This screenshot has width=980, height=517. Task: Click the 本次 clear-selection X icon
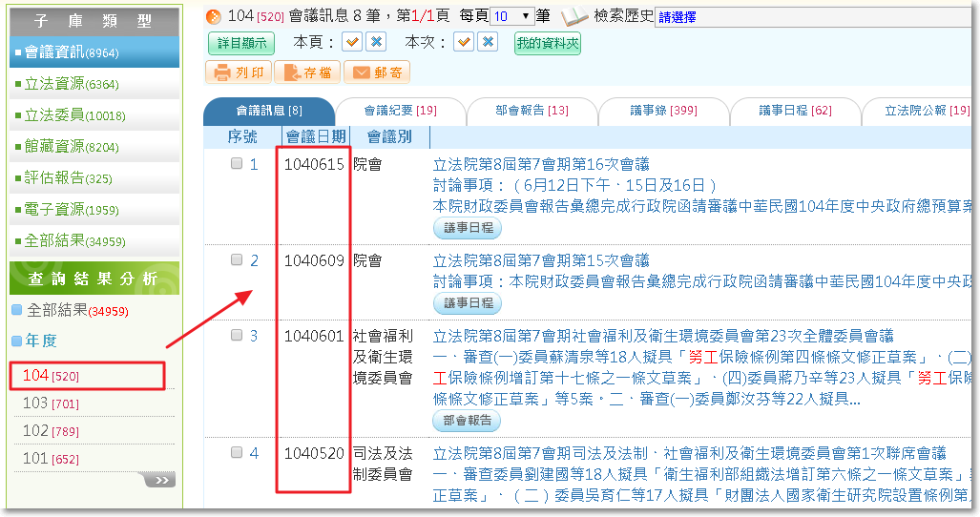coord(489,43)
